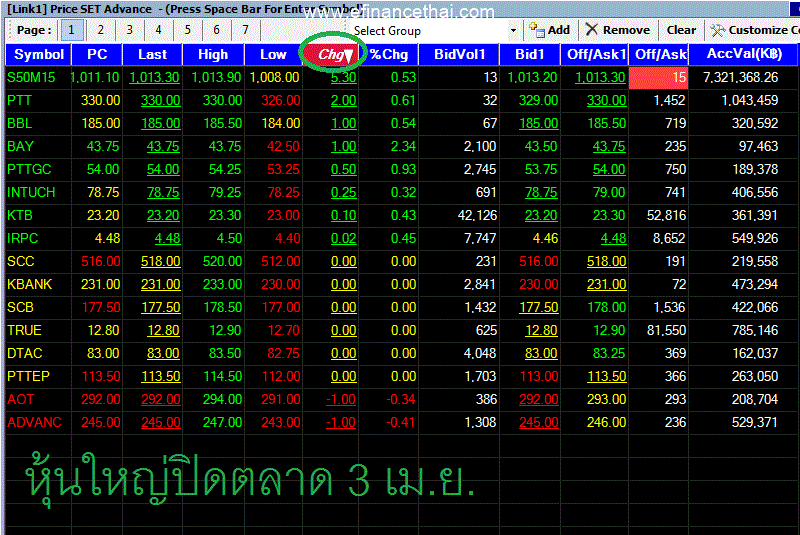Click IRPC bid price 4.46
Viewport: 800px width, 535px height.
[545, 238]
